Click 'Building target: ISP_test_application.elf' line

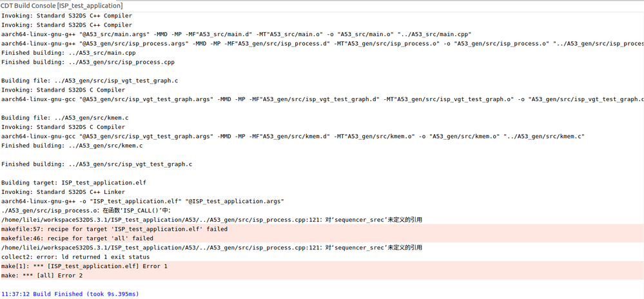(73, 183)
